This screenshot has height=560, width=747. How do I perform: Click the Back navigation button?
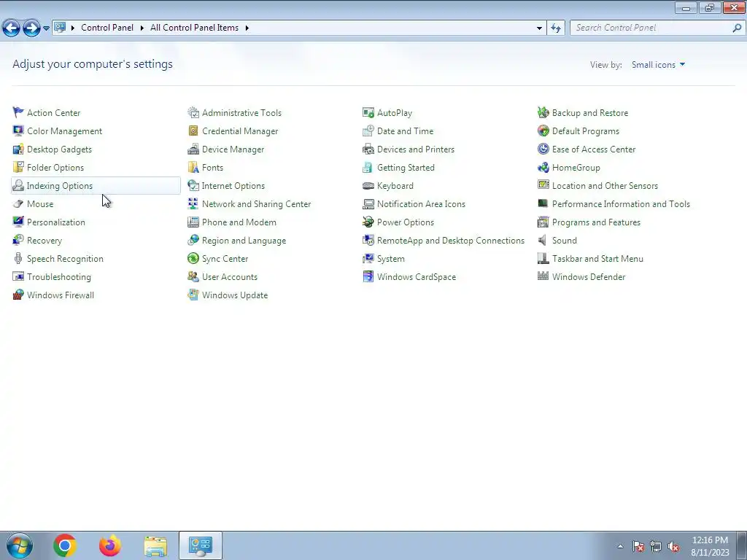12,28
